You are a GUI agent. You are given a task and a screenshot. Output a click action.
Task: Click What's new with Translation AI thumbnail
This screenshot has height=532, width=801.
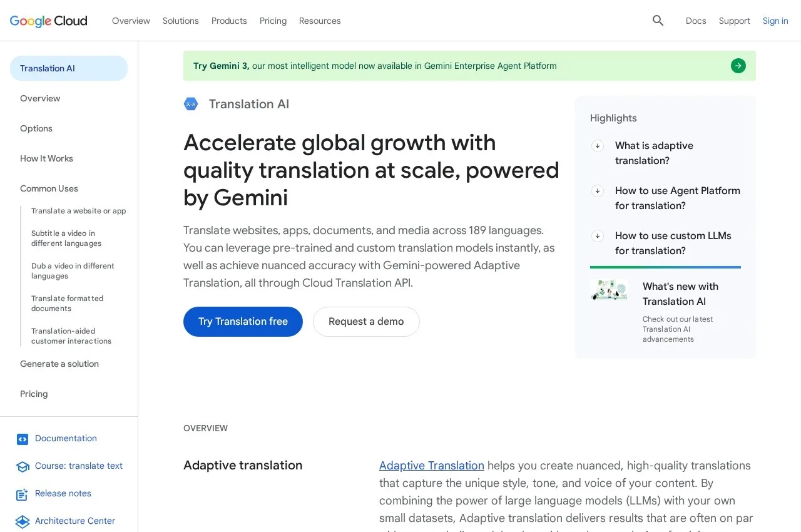point(609,290)
